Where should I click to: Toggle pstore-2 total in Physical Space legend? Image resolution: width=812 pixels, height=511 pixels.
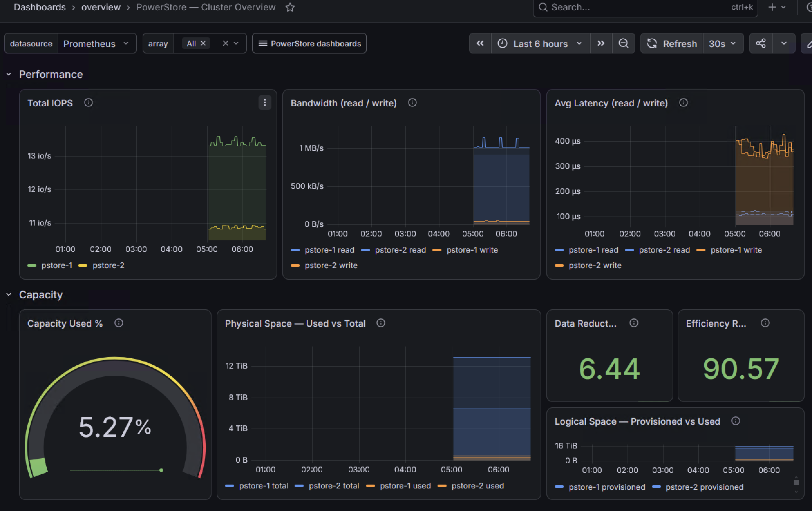(334, 486)
